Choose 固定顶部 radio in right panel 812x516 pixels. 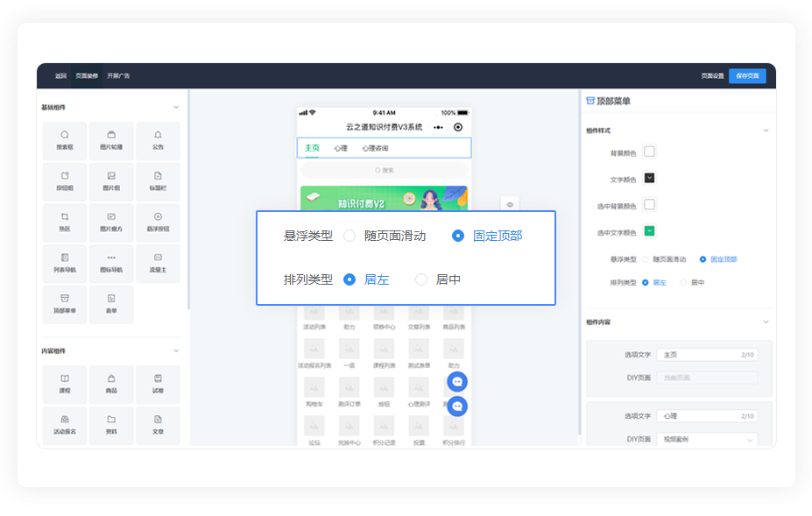pyautogui.click(x=703, y=259)
